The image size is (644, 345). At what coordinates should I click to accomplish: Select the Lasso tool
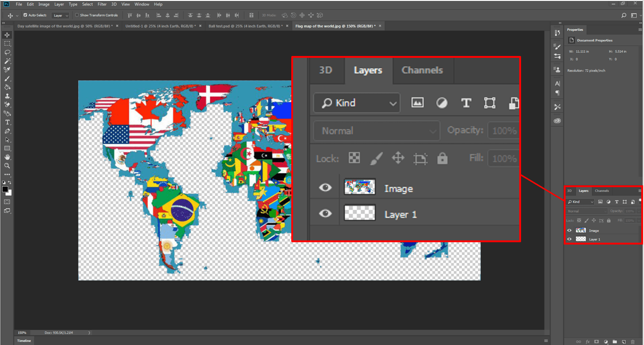(7, 52)
